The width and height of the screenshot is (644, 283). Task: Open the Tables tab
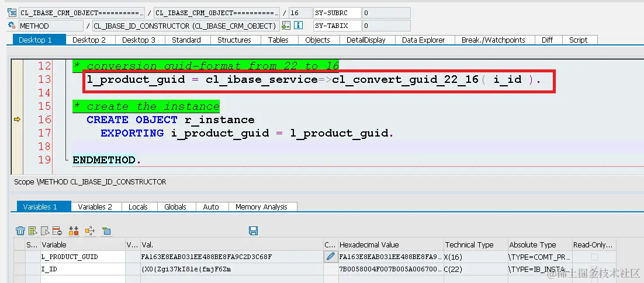click(279, 40)
